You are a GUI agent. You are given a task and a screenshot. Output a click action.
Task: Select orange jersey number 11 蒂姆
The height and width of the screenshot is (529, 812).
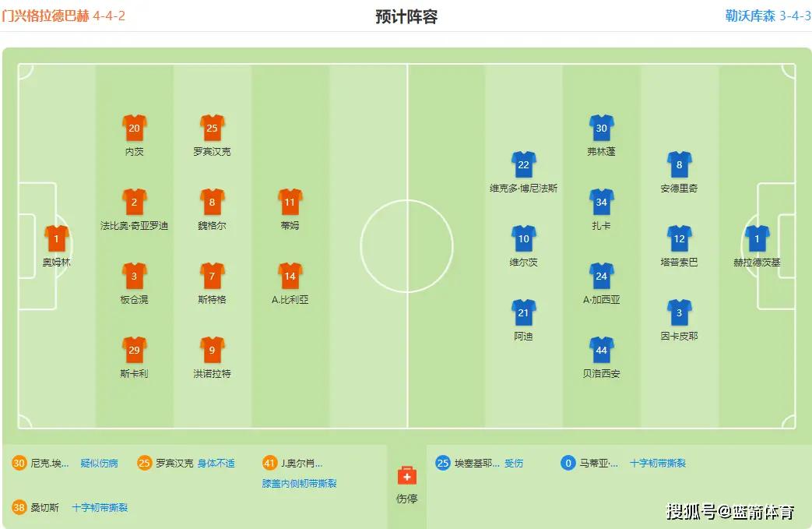[x=290, y=202]
